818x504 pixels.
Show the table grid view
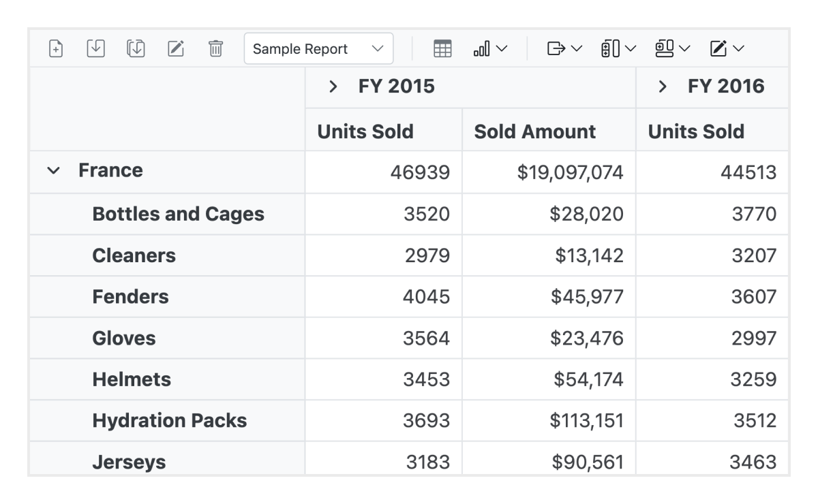(442, 48)
